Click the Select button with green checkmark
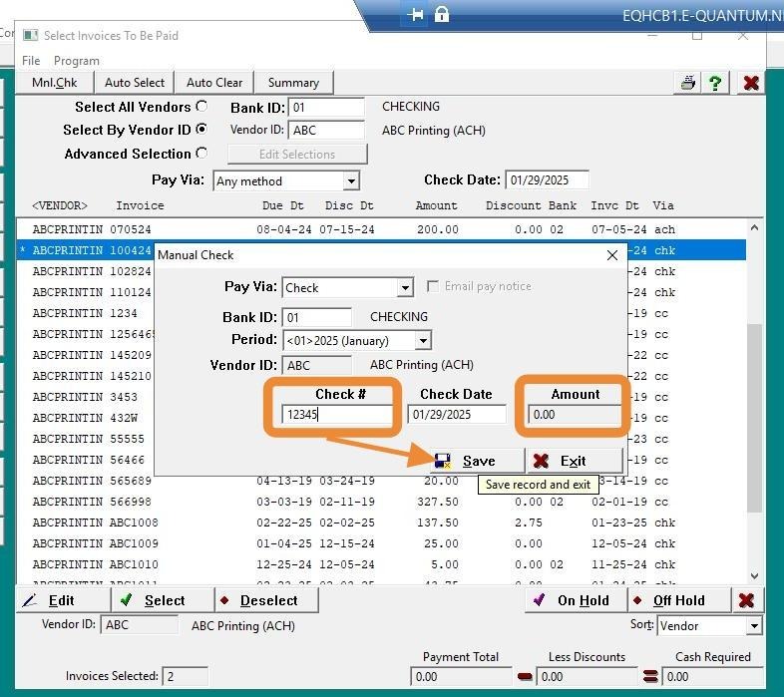The image size is (784, 697). (163, 600)
